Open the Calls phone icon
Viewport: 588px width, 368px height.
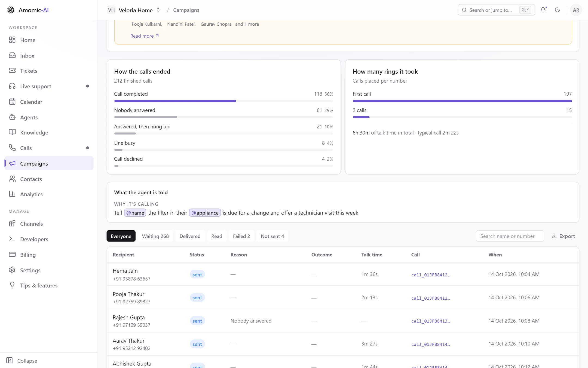pyautogui.click(x=12, y=148)
